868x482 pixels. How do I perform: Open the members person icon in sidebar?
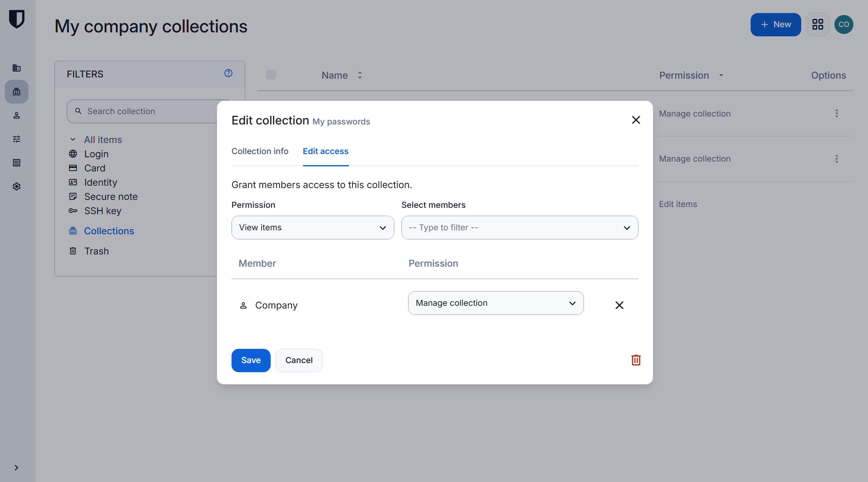click(x=17, y=115)
